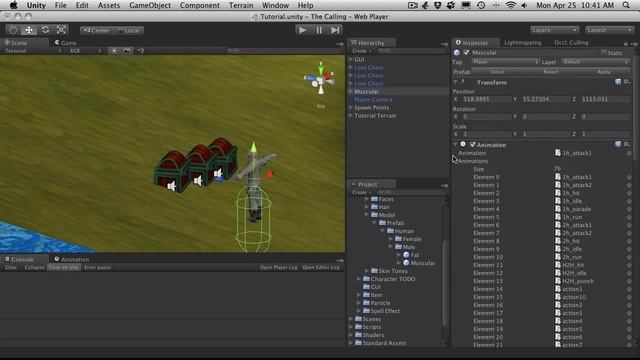Open the Tag dropdown
The image size is (640, 360).
pyautogui.click(x=505, y=62)
